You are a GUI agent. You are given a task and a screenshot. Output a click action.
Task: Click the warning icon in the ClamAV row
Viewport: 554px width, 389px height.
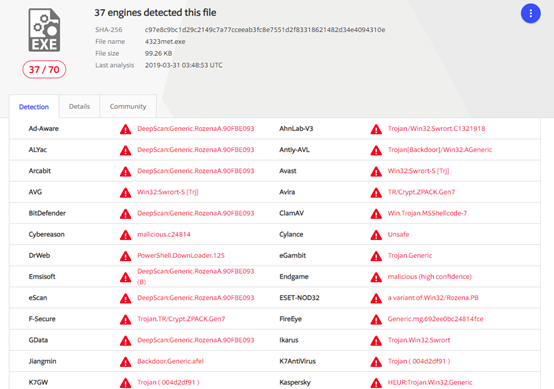point(376,214)
